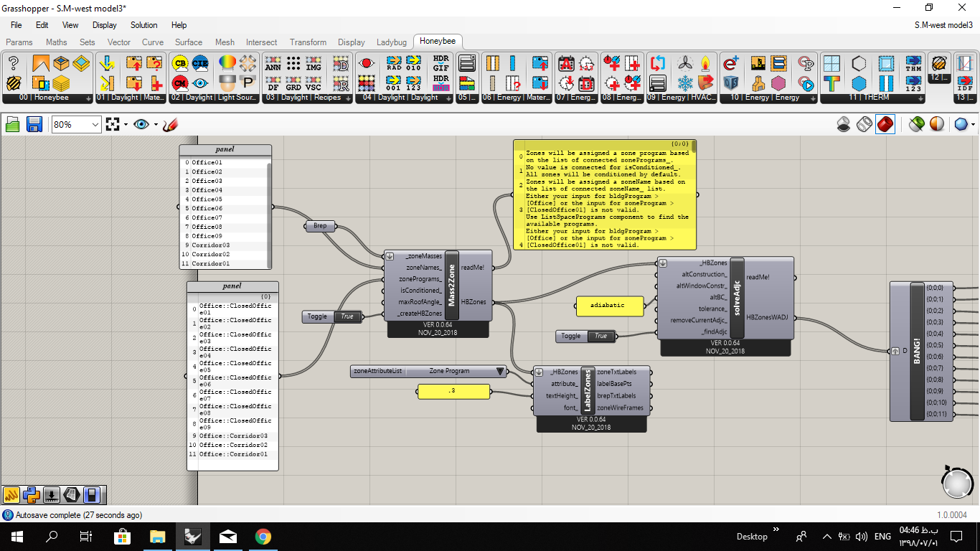Open the Solution menu
Viewport: 980px width, 551px height.
tap(143, 25)
